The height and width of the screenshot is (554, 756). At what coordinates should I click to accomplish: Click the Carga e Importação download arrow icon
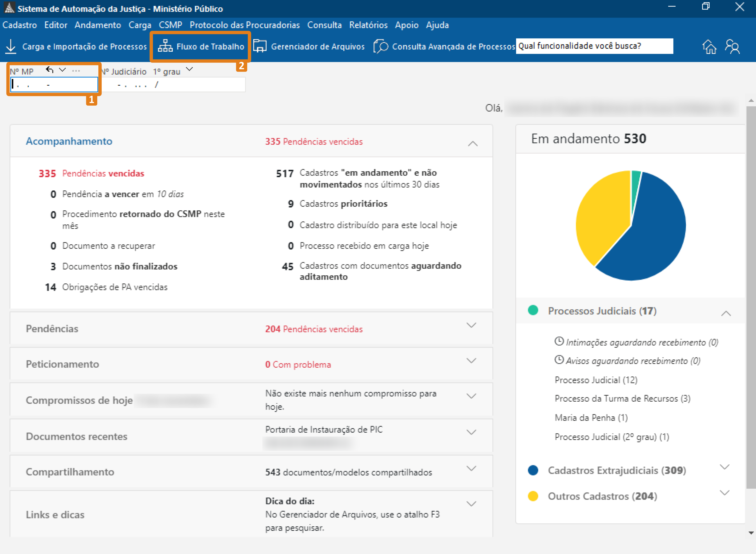coord(11,46)
